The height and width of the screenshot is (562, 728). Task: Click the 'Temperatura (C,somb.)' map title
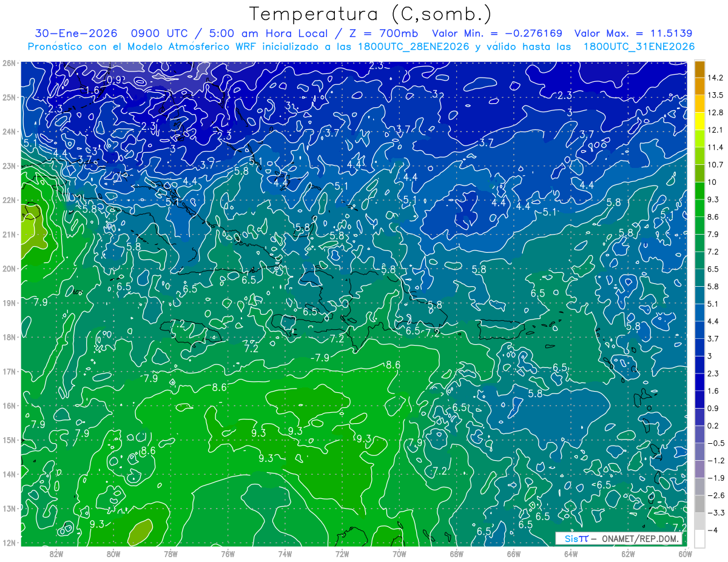coord(371,14)
